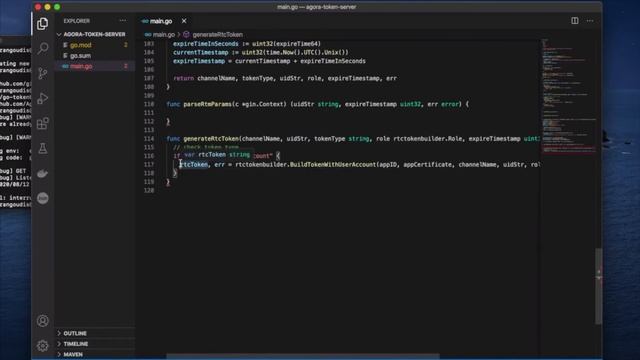
Task: Click parseRtmParams function name
Action: tap(207, 104)
